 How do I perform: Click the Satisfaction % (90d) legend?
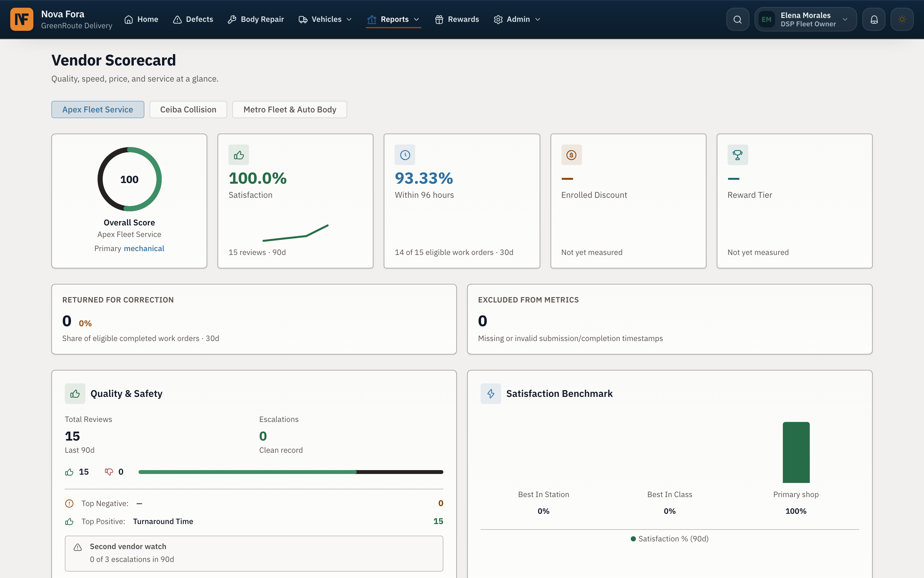tap(669, 539)
